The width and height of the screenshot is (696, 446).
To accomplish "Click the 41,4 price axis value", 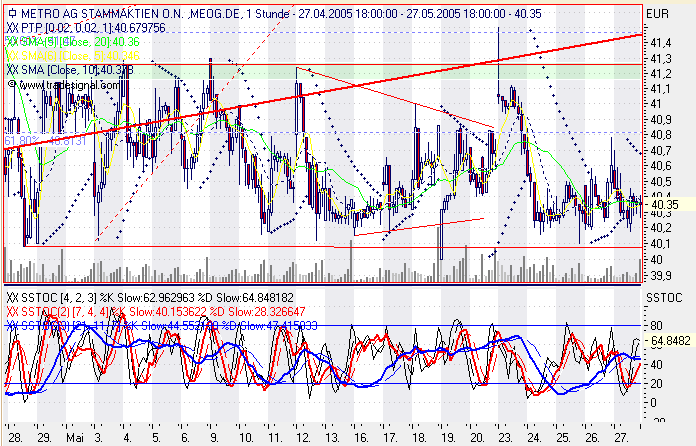I will pyautogui.click(x=661, y=43).
